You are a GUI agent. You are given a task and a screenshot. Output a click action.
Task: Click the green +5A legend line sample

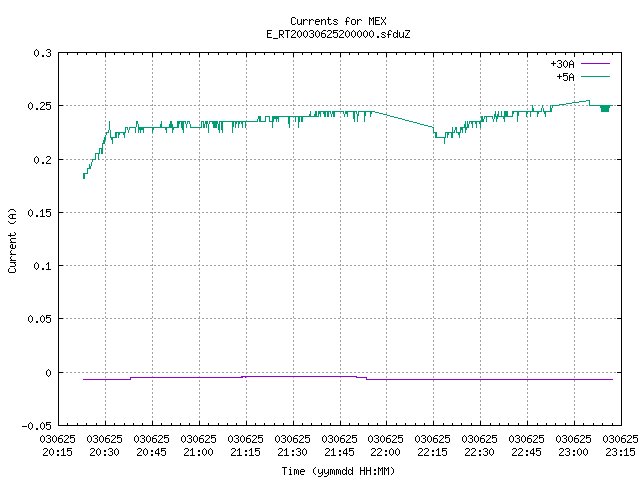click(x=595, y=76)
